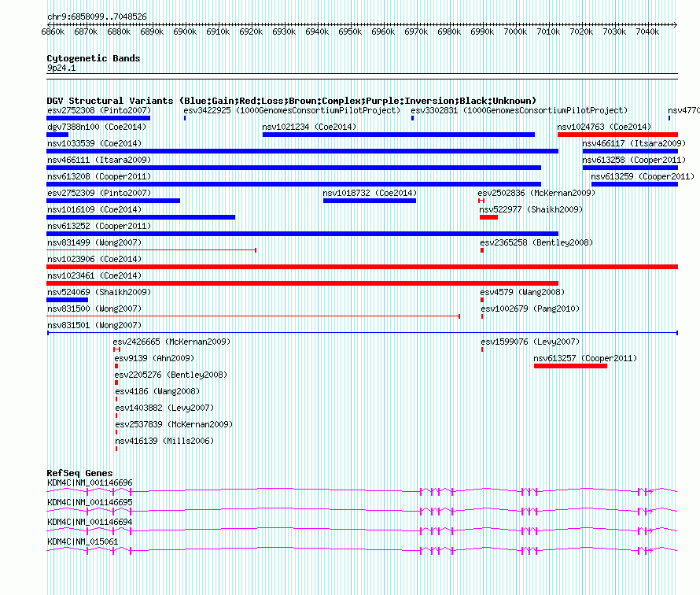
Task: Click nsv1023906 (Coe2014) label
Action: coord(94,259)
